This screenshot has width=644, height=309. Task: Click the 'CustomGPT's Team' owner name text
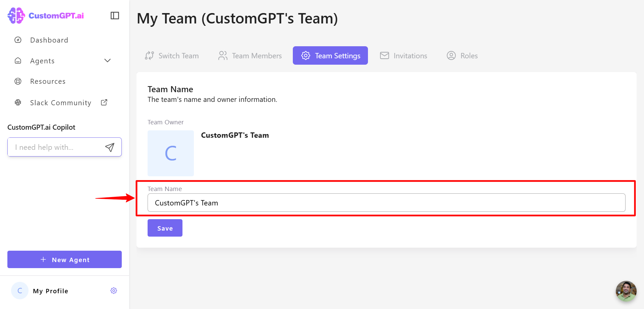pyautogui.click(x=235, y=135)
